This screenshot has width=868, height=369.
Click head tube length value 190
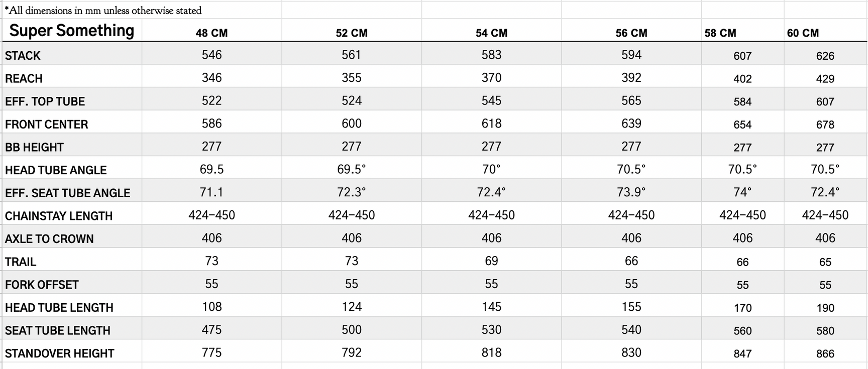coord(825,308)
